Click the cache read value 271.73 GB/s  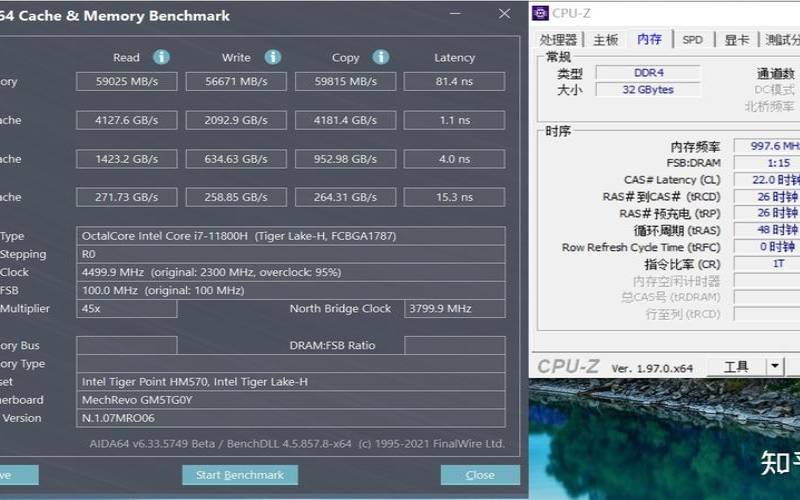click(127, 197)
